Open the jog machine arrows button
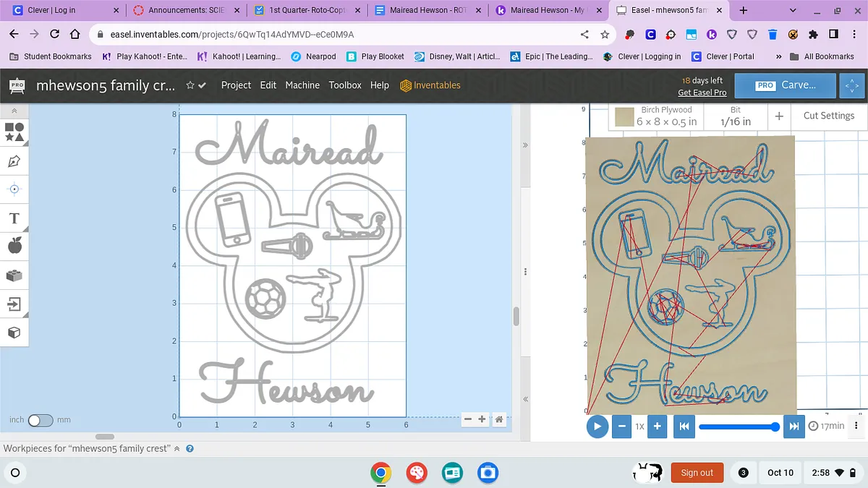The height and width of the screenshot is (488, 868). 851,85
